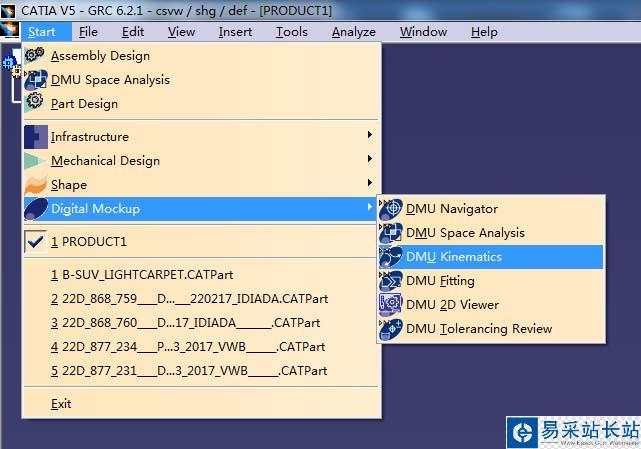The image size is (641, 449).
Task: Open the Window menu
Action: pyautogui.click(x=424, y=32)
